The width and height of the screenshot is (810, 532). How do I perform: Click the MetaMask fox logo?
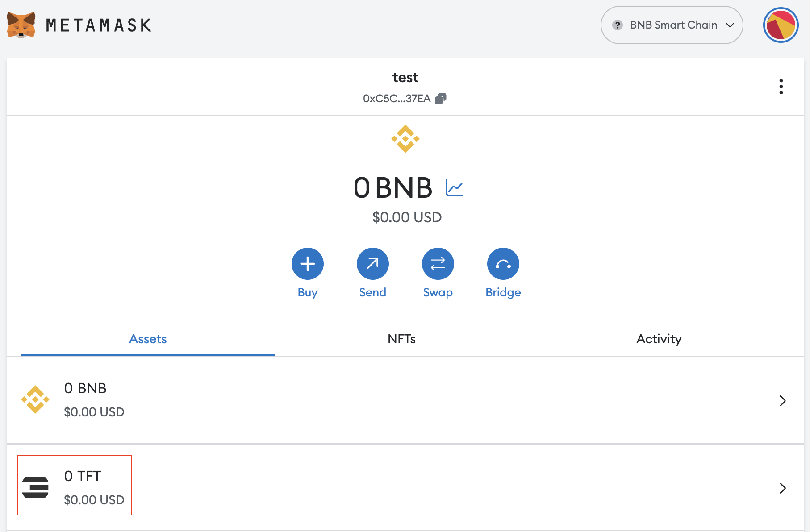click(21, 25)
